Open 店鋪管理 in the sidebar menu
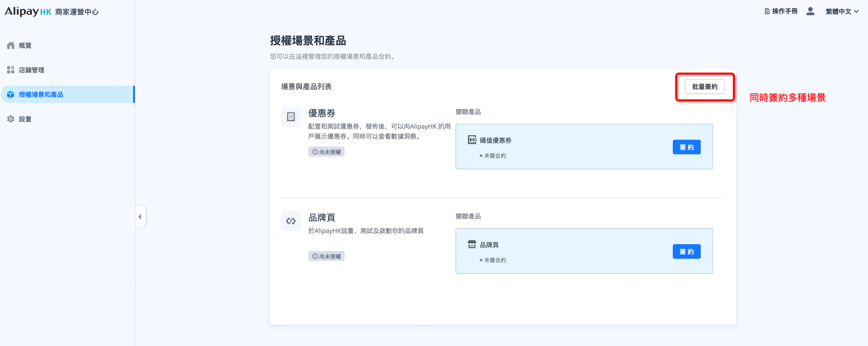868x346 pixels. point(31,70)
